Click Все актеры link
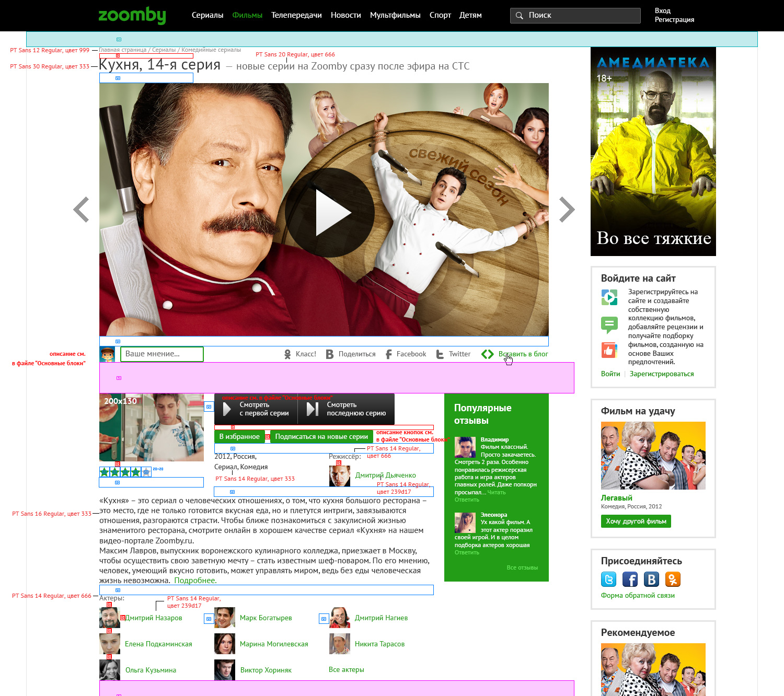This screenshot has height=696, width=784. [347, 670]
